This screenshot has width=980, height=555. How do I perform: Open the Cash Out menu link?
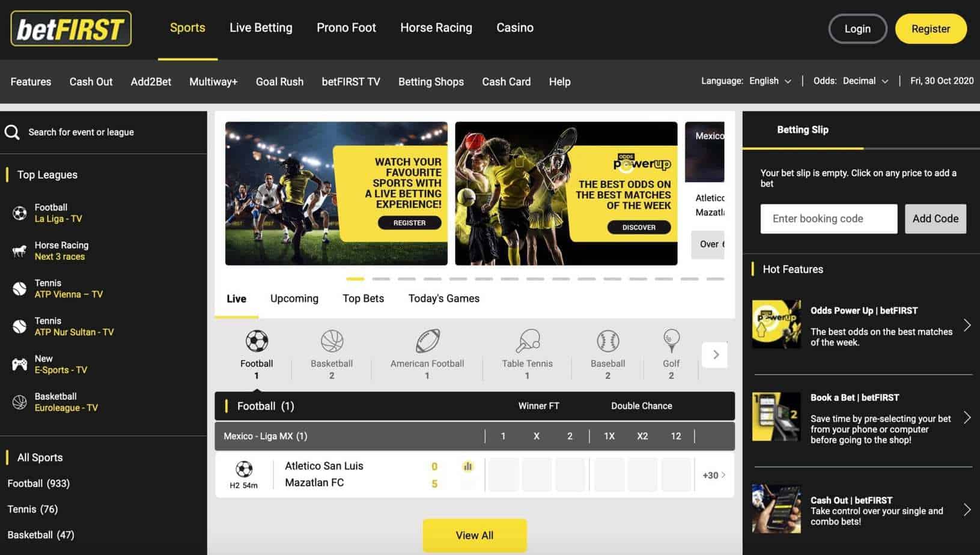point(91,82)
